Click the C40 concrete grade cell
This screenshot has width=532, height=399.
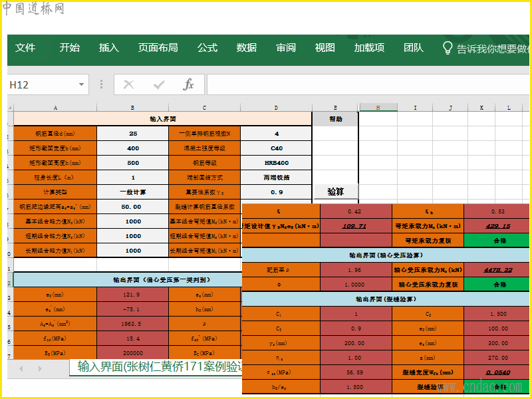pyautogui.click(x=276, y=148)
